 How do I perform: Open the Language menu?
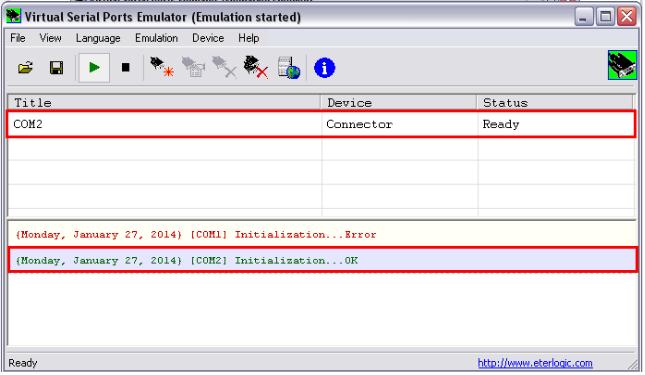98,38
